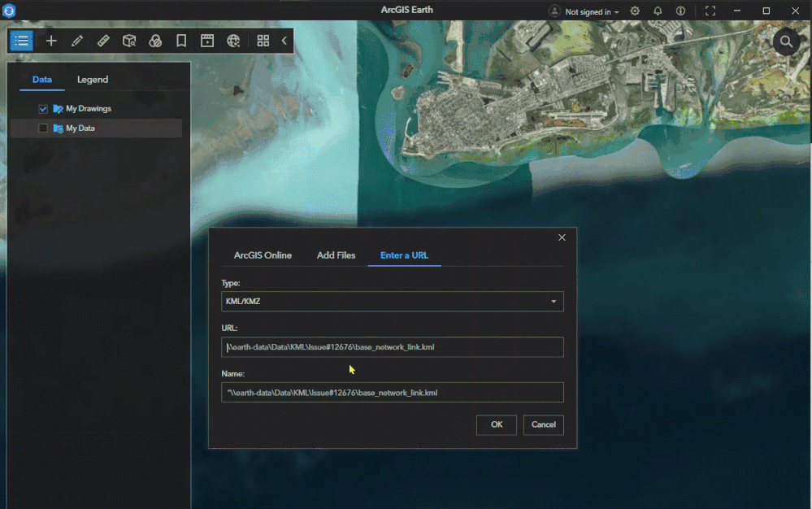The height and width of the screenshot is (509, 812).
Task: Select the Draw pencil tool
Action: click(77, 41)
